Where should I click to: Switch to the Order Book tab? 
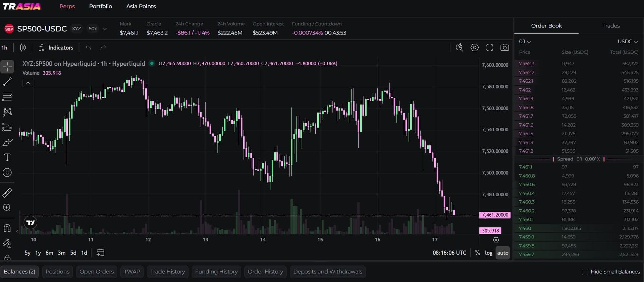(x=546, y=26)
